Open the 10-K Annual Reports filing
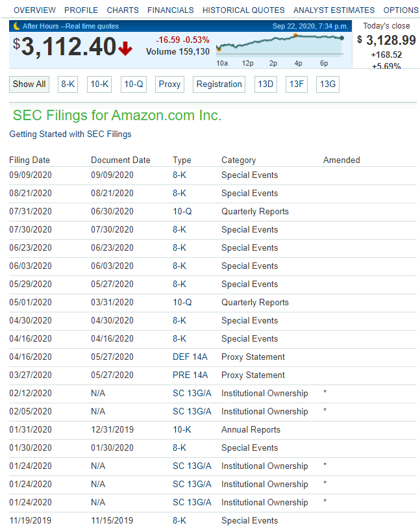Image resolution: width=420 pixels, height=530 pixels. click(182, 429)
